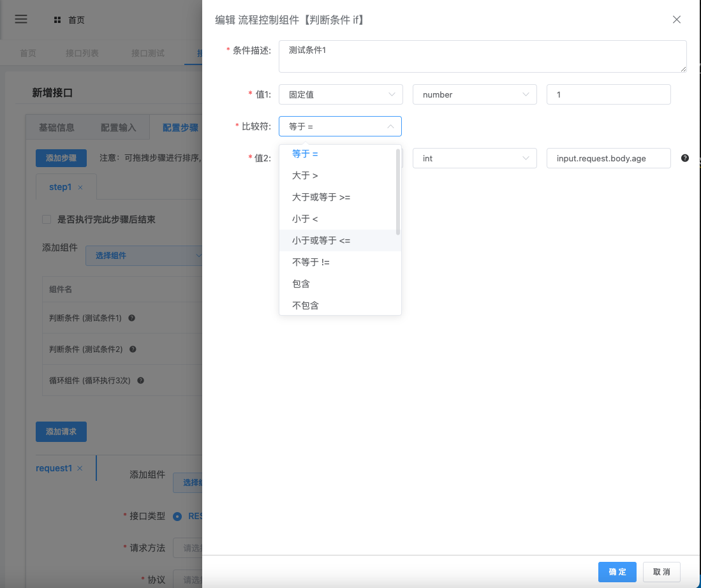Click the dropdown list scrollbar thumb

click(398, 191)
